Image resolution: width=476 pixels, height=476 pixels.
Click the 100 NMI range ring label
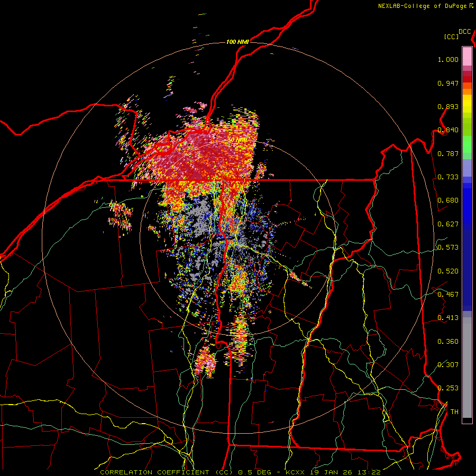[x=237, y=42]
